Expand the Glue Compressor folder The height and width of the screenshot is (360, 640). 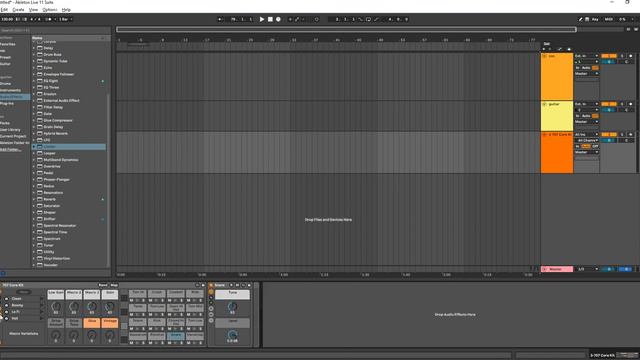tap(34, 120)
